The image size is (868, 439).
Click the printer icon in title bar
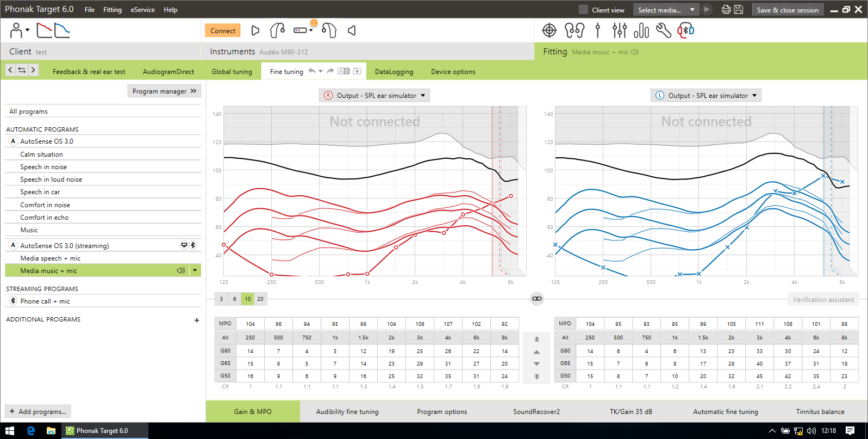click(726, 9)
